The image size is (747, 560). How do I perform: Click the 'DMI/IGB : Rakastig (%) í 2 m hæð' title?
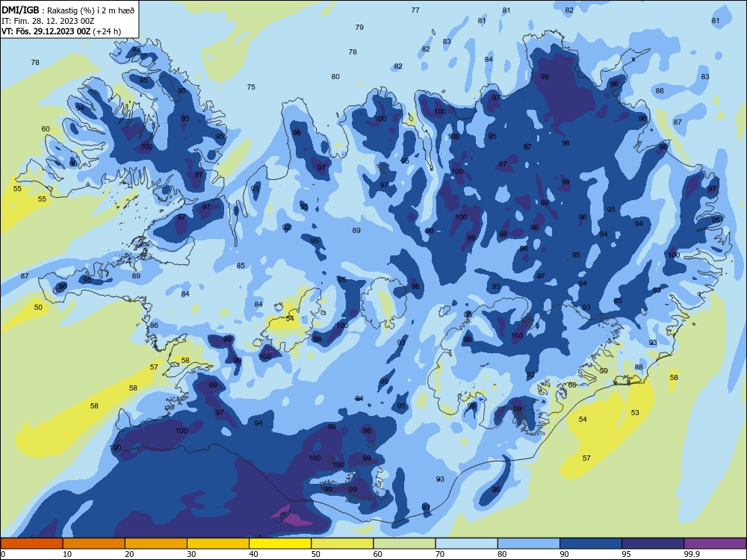68,10
